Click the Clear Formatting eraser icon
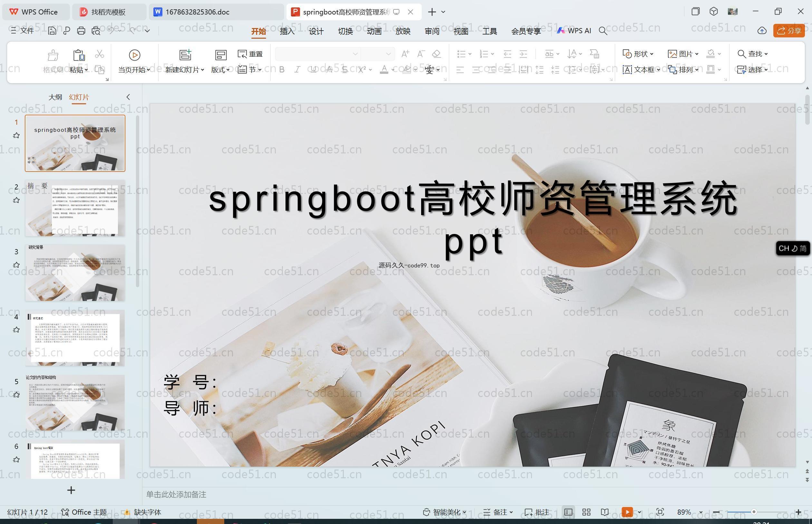Viewport: 812px width, 524px height. tap(436, 54)
